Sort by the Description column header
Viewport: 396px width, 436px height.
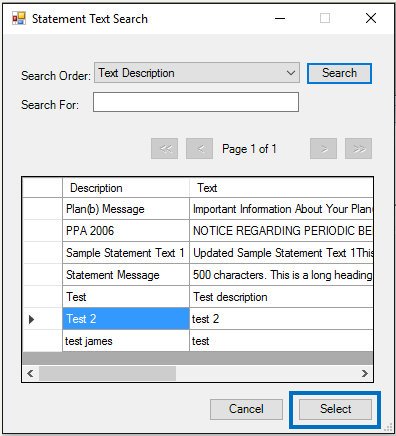tap(126, 188)
